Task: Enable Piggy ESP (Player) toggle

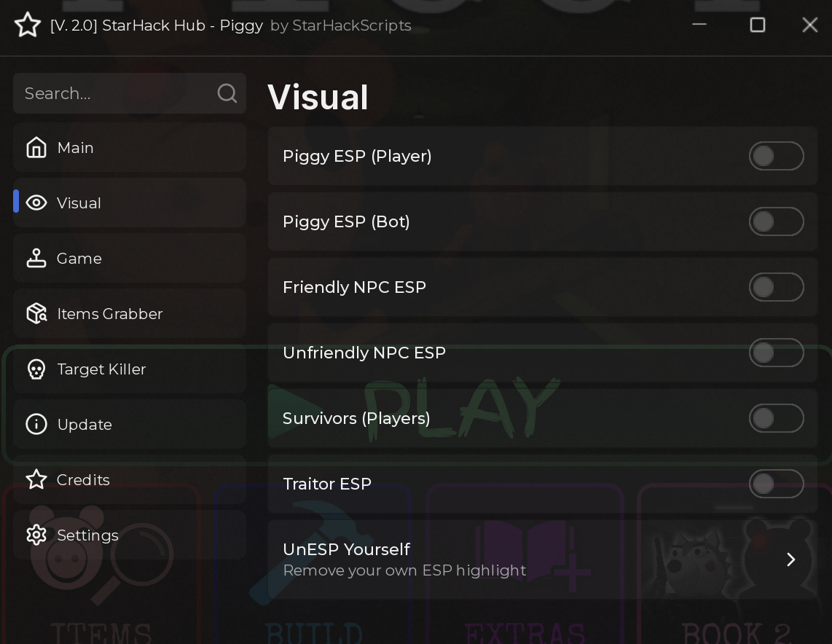Action: coord(777,156)
